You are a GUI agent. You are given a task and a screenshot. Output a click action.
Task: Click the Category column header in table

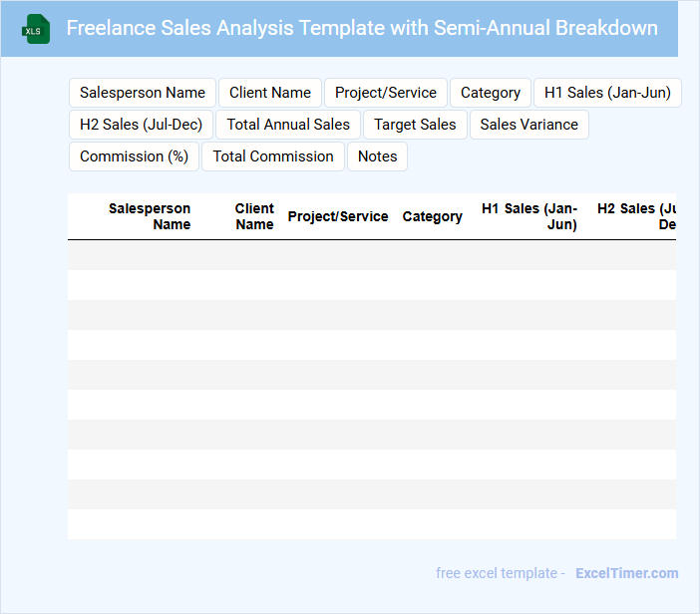[432, 216]
